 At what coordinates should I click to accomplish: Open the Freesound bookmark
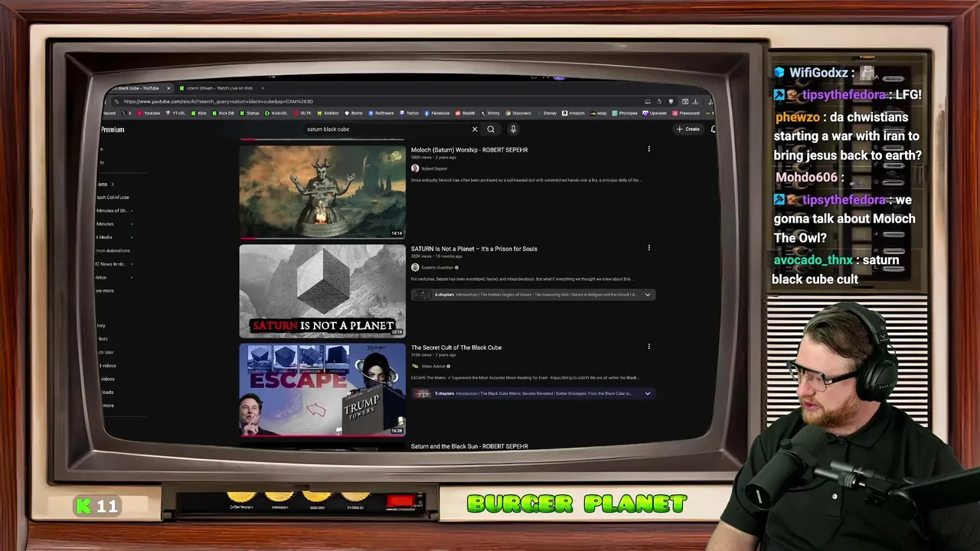(x=687, y=113)
